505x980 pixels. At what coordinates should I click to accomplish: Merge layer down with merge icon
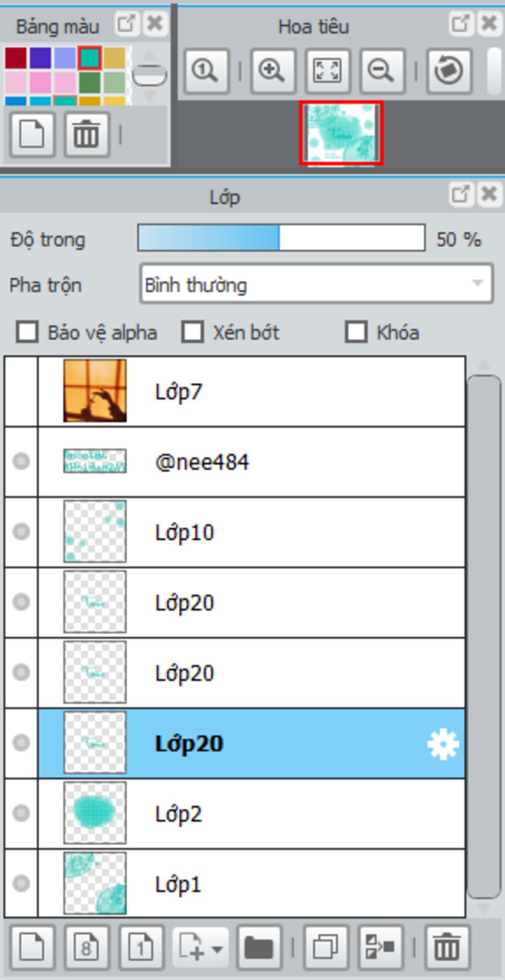point(380,947)
